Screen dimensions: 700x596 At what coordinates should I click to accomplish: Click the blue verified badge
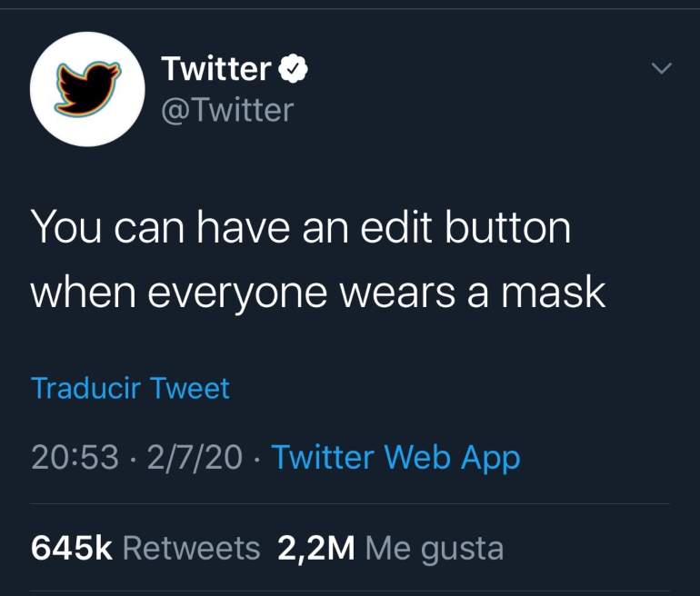294,69
